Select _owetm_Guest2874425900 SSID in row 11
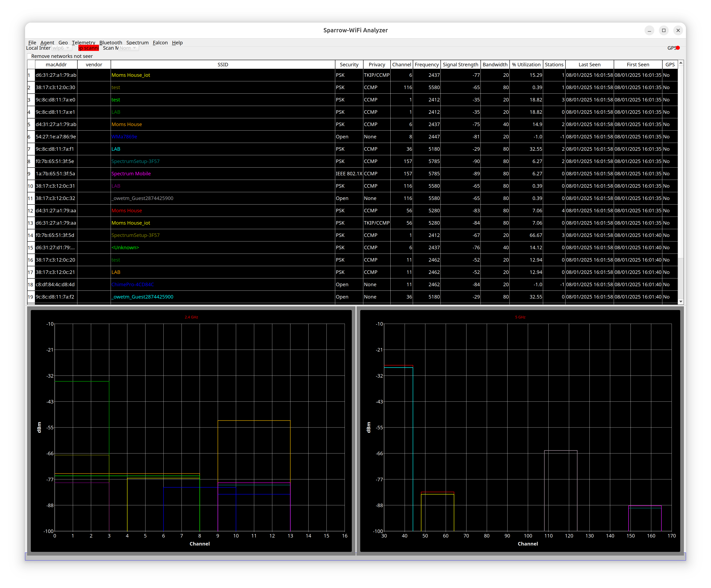Image resolution: width=711 pixels, height=588 pixels. tap(223, 199)
